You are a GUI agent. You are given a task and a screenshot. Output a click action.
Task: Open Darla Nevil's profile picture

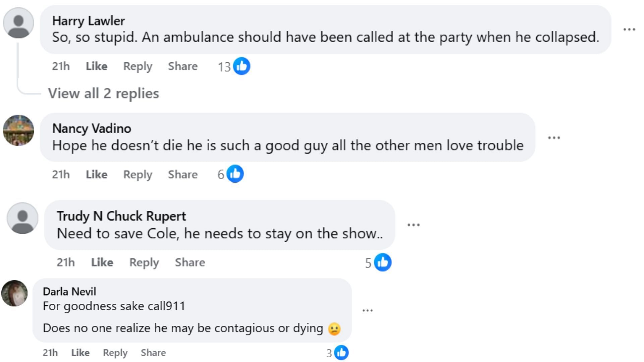pyautogui.click(x=14, y=293)
